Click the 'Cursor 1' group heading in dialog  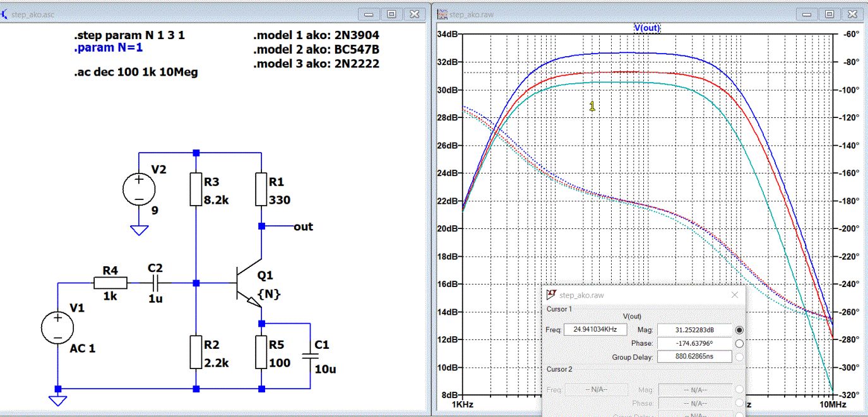559,308
